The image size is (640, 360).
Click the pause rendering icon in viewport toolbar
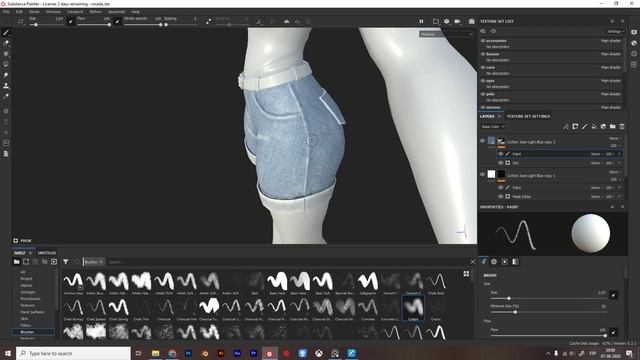[421, 21]
